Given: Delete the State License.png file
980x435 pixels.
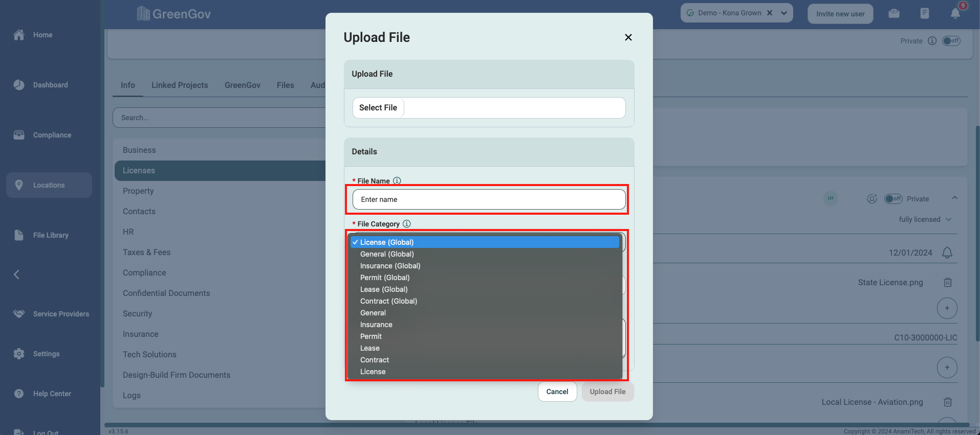Looking at the screenshot, I should coord(947,283).
